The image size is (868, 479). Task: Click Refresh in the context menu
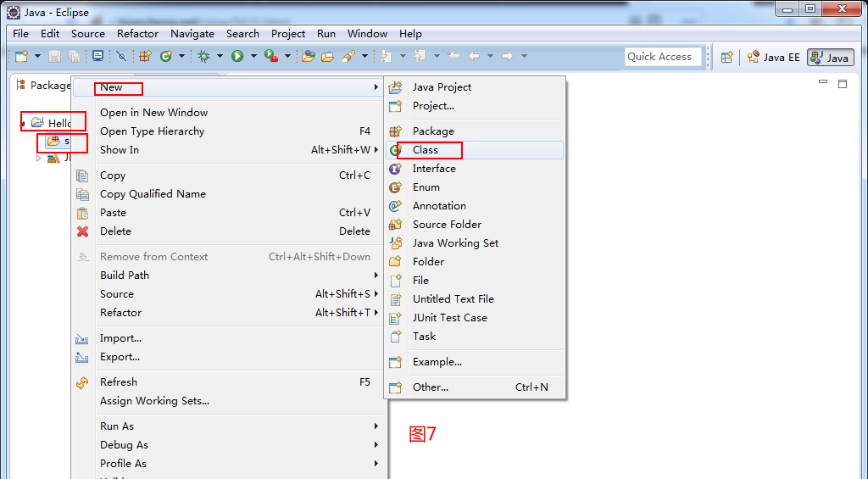pos(228,382)
